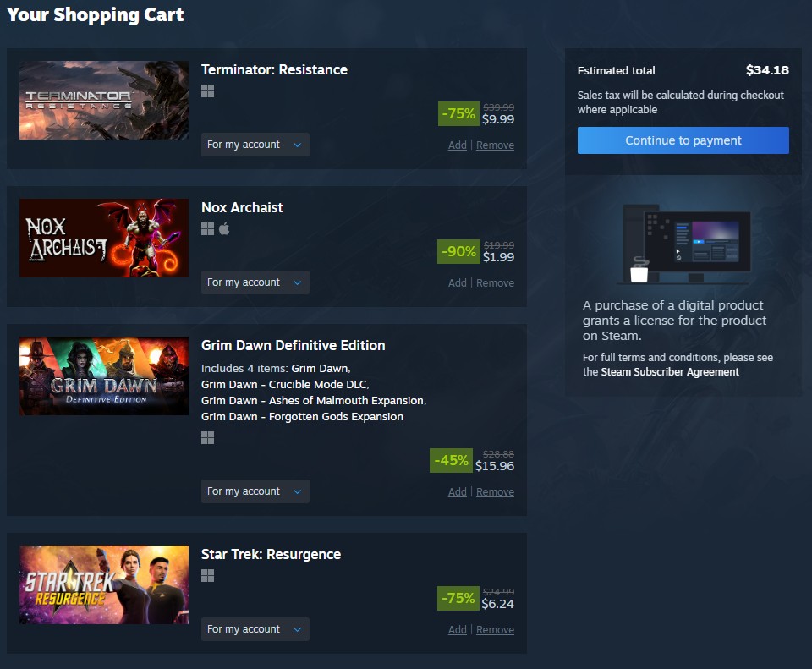Click the Apple macOS icon under Nox Archaist
The width and height of the screenshot is (812, 669).
pyautogui.click(x=224, y=229)
